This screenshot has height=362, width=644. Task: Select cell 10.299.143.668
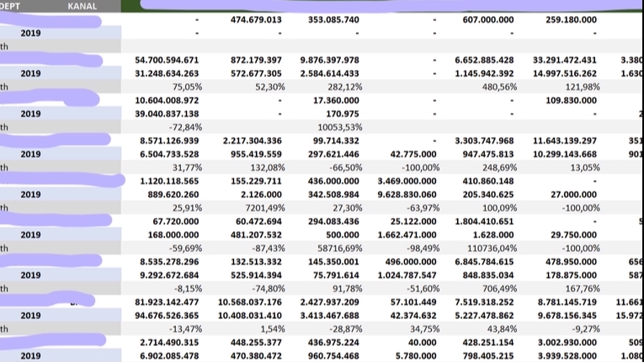click(565, 154)
